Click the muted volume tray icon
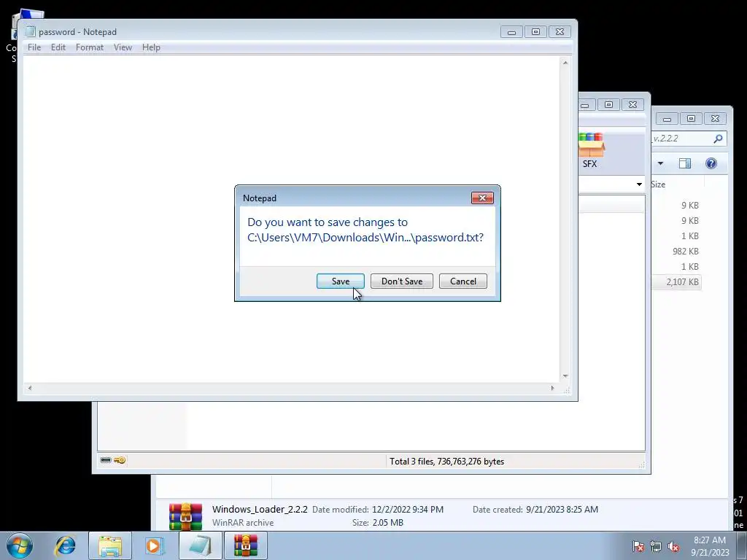 pyautogui.click(x=673, y=546)
